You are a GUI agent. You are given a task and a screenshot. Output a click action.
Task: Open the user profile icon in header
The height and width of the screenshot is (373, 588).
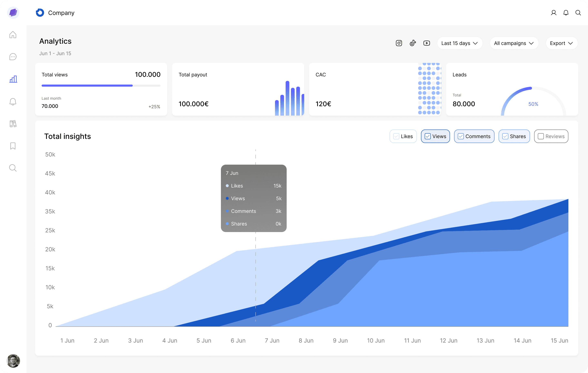(553, 13)
